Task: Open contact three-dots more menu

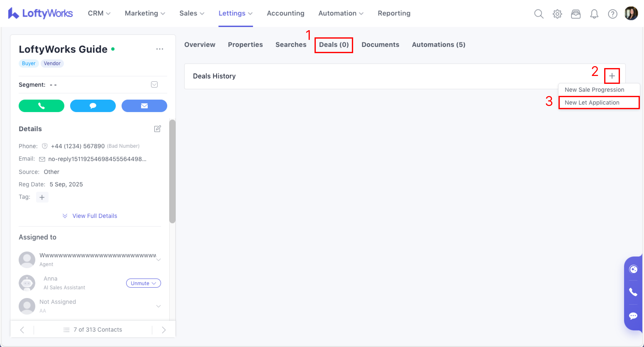Action: click(x=160, y=49)
